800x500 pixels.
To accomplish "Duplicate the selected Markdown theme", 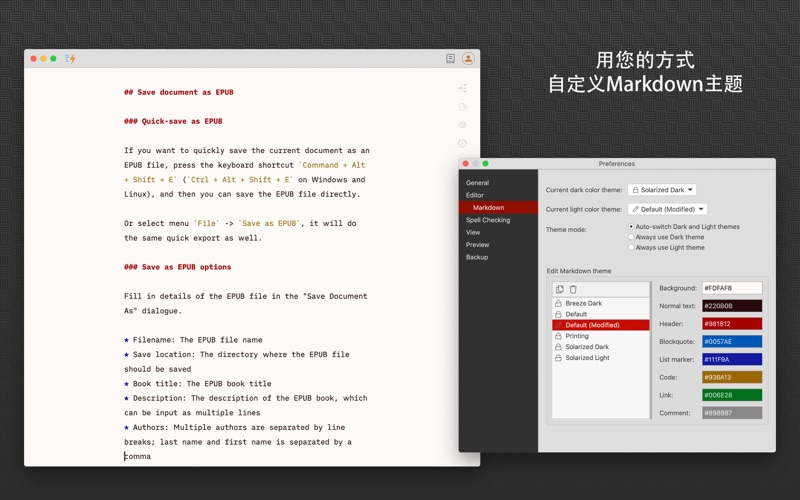I will pyautogui.click(x=560, y=289).
